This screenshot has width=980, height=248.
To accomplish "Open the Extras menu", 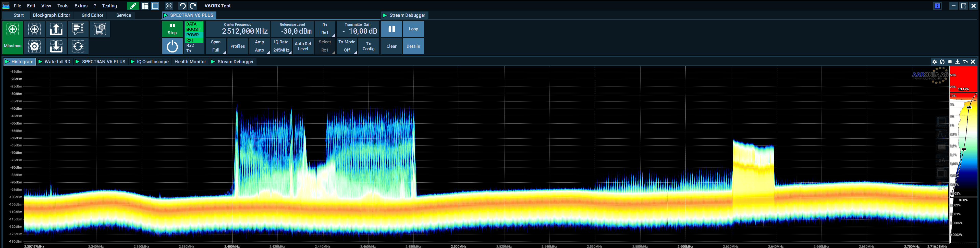I will (81, 6).
